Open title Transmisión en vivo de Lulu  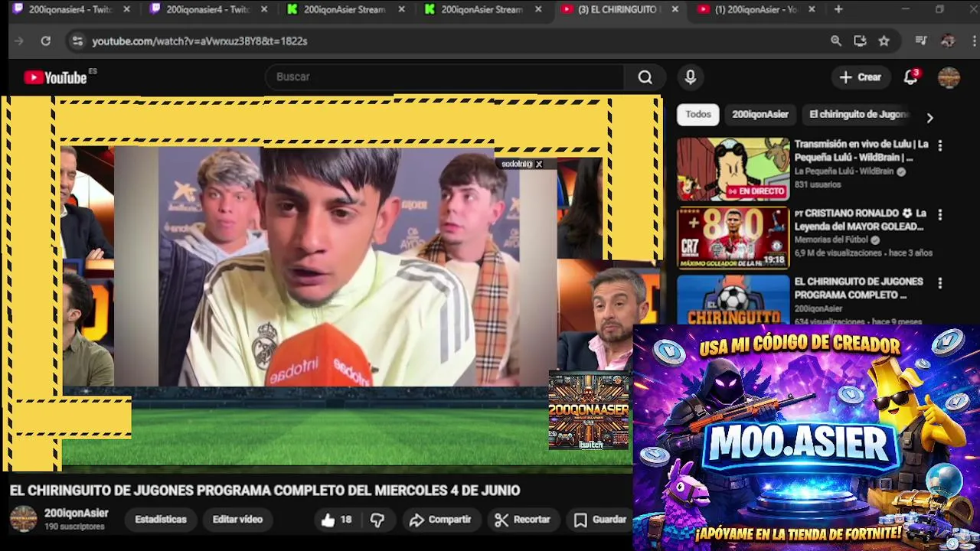(861, 151)
